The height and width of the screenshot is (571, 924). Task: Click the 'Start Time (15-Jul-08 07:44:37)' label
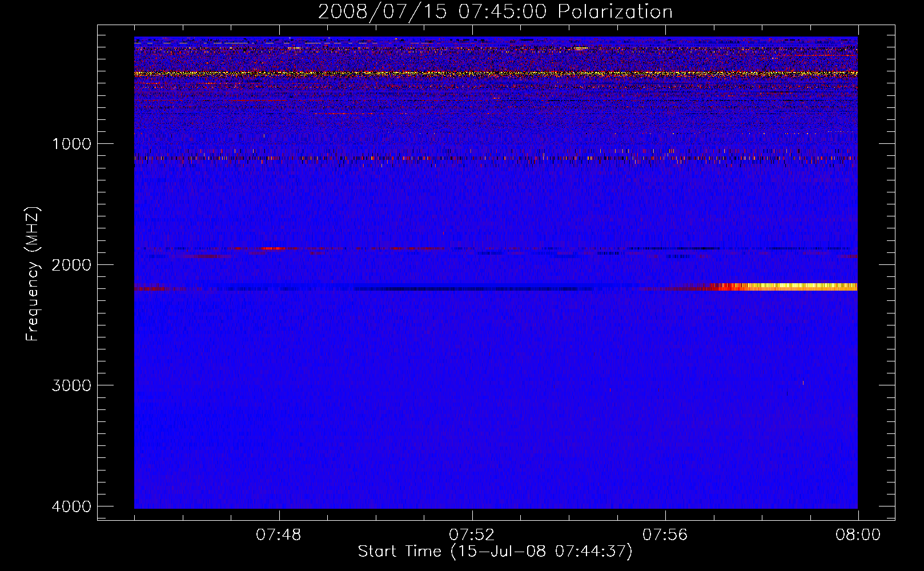click(x=495, y=552)
